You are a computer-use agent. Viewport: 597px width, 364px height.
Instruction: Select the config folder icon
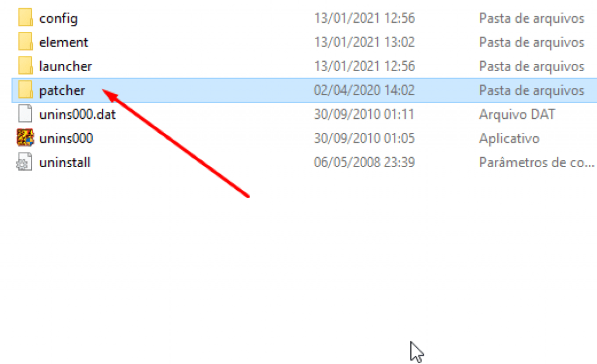tap(25, 18)
